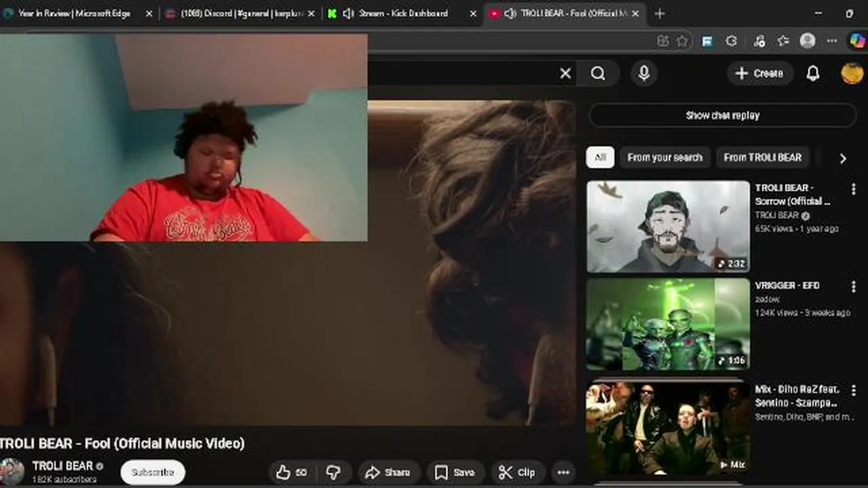Viewport: 868px width, 488px height.
Task: Close the Discord tab
Action: [311, 14]
